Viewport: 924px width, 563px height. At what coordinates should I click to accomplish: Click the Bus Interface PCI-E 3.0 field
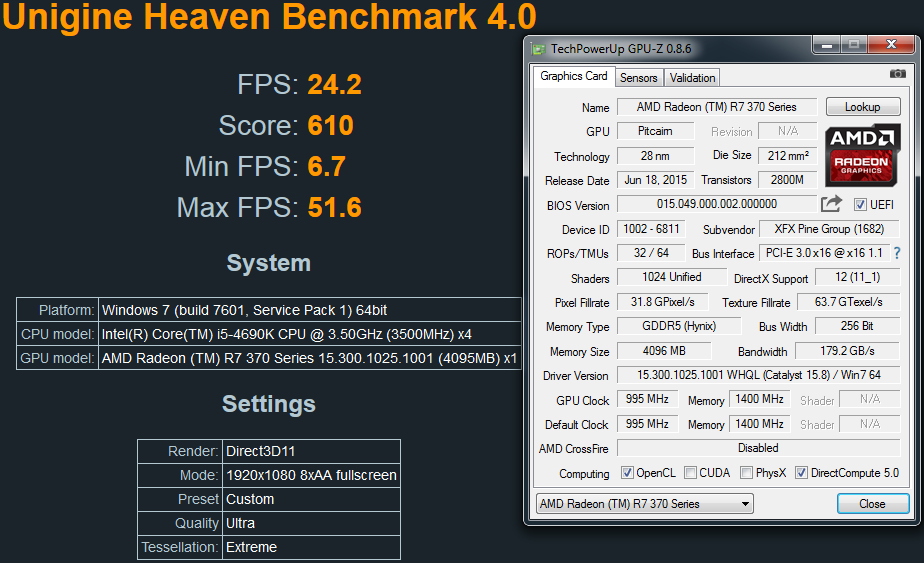pos(824,253)
